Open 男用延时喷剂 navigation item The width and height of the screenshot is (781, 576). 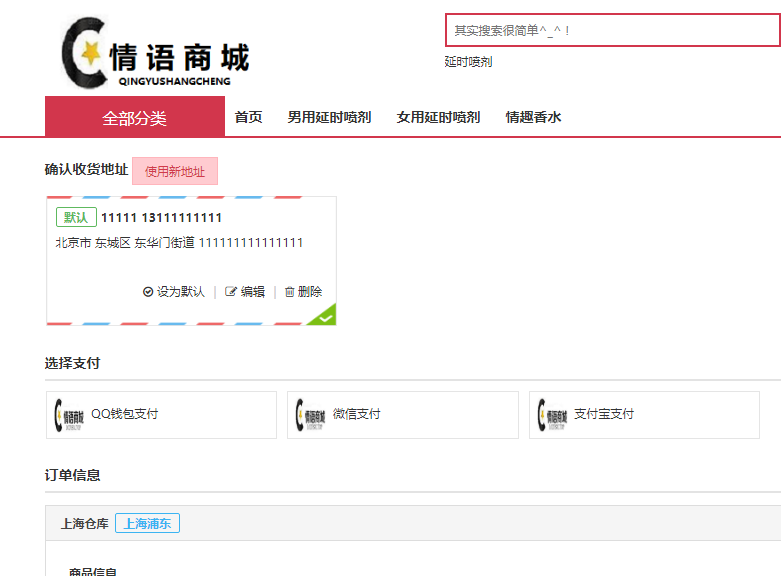[329, 117]
